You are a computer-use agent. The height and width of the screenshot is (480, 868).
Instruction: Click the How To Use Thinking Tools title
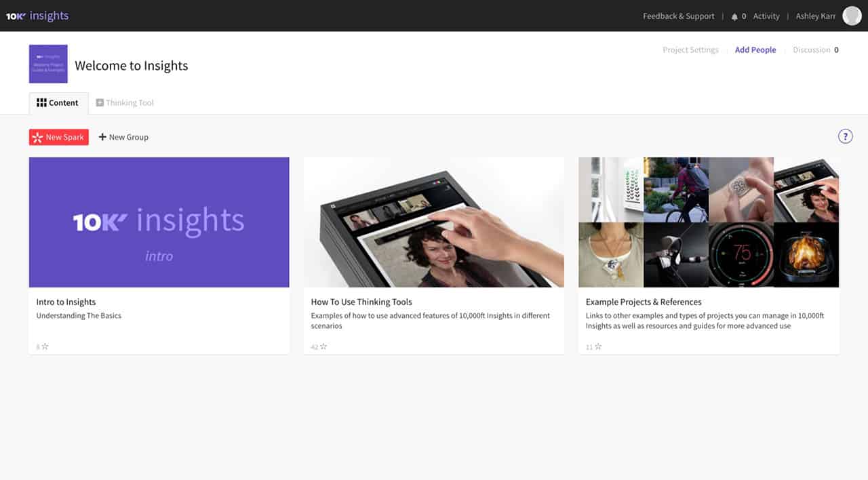coord(361,302)
